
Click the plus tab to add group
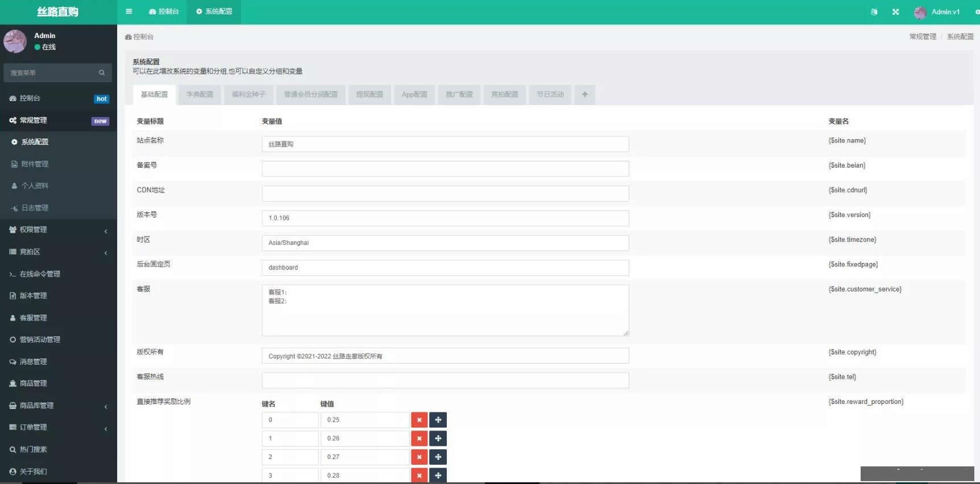[x=584, y=94]
